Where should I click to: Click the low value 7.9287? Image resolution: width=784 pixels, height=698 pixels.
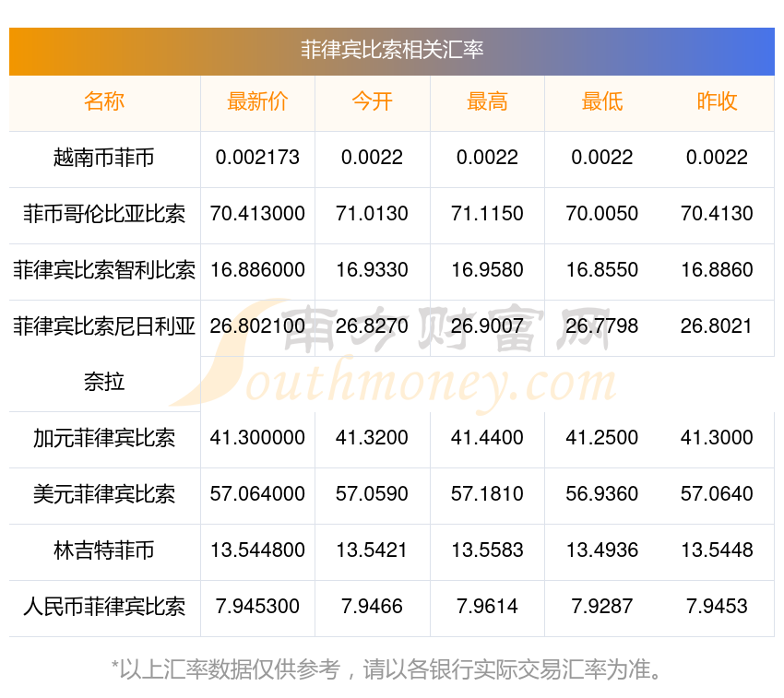602,607
